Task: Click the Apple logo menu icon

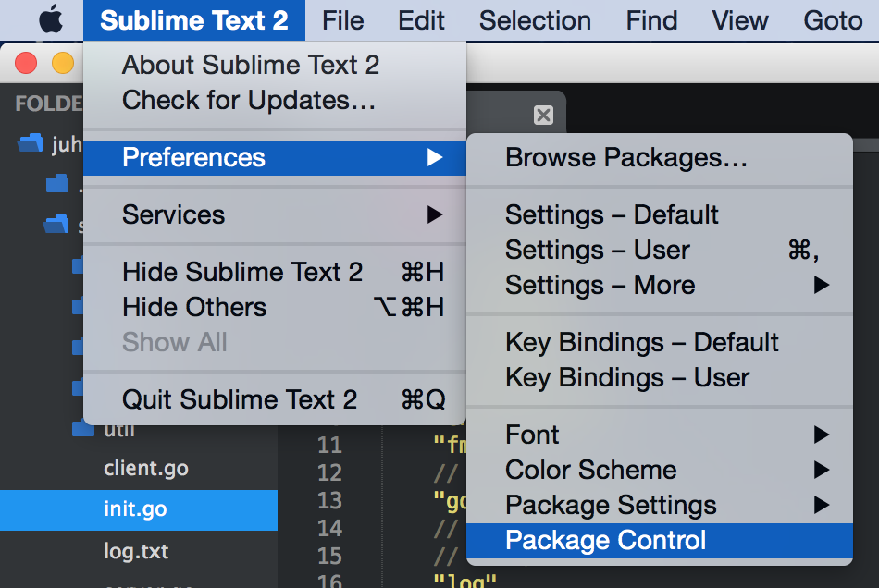Action: [x=52, y=19]
